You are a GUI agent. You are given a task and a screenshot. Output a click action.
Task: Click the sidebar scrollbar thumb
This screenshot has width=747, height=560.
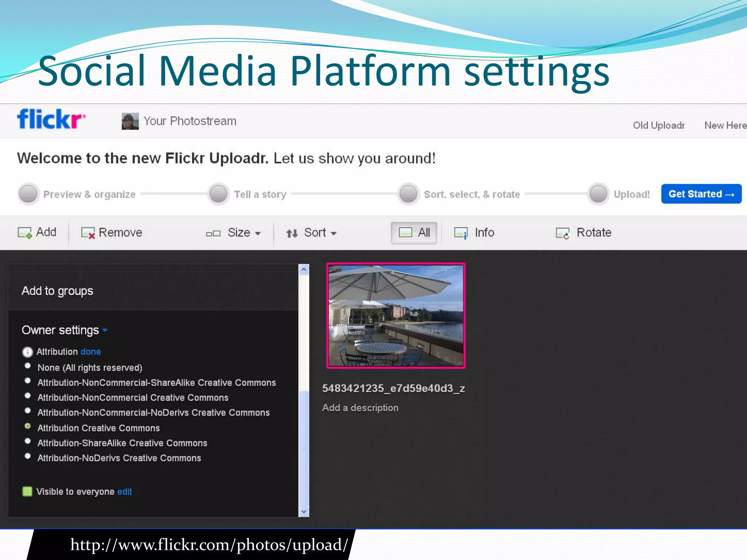[x=303, y=448]
